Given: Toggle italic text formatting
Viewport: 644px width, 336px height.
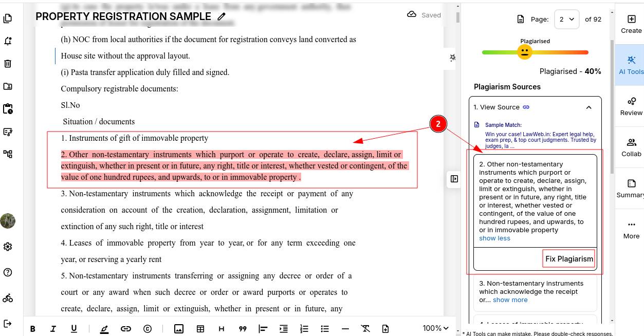Looking at the screenshot, I should click(x=53, y=329).
